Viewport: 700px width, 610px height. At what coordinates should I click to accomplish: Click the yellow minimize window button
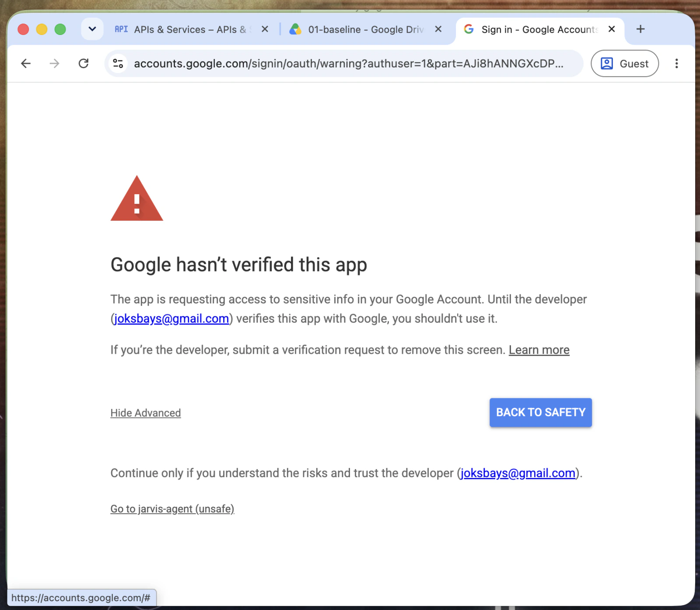coord(42,29)
